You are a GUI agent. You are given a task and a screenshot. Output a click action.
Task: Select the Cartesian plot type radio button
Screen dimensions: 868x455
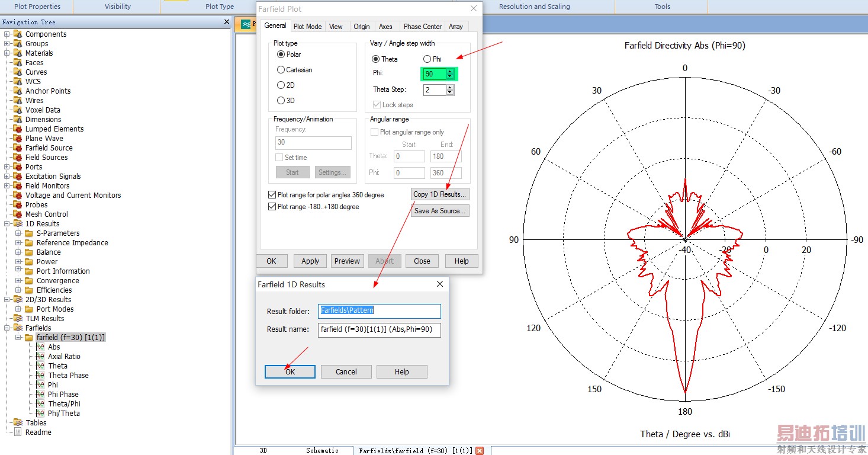click(x=281, y=70)
